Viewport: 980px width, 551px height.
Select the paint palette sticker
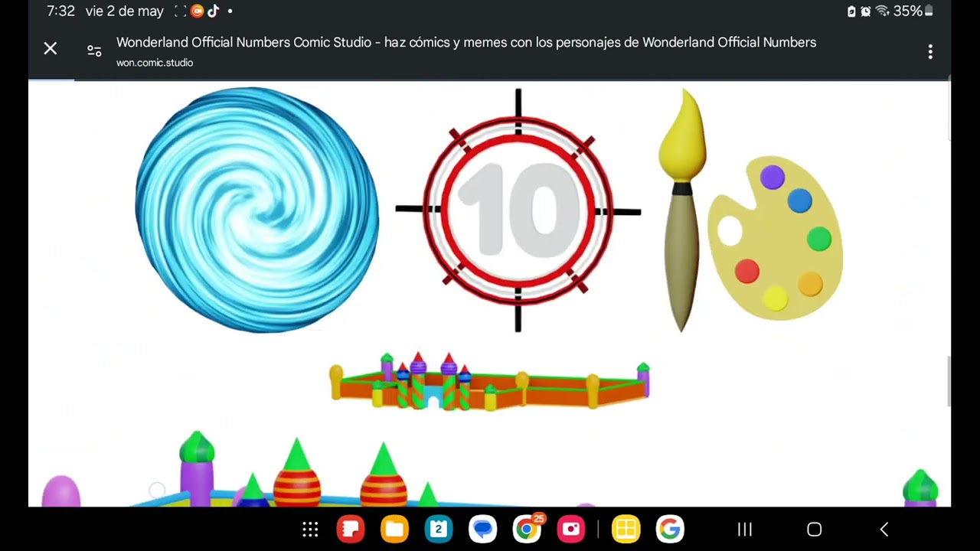[x=775, y=237]
